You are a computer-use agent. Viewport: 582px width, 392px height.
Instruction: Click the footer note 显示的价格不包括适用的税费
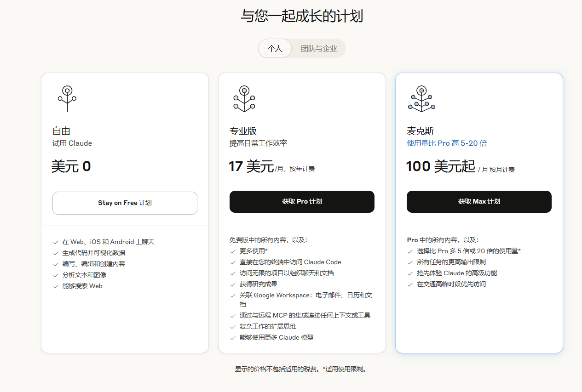(278, 369)
